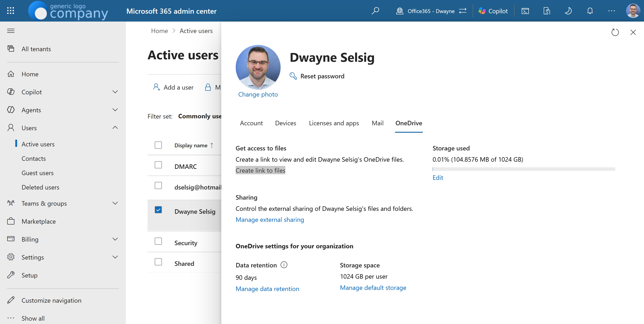Click Reset password button
The image size is (644, 324).
pos(317,76)
